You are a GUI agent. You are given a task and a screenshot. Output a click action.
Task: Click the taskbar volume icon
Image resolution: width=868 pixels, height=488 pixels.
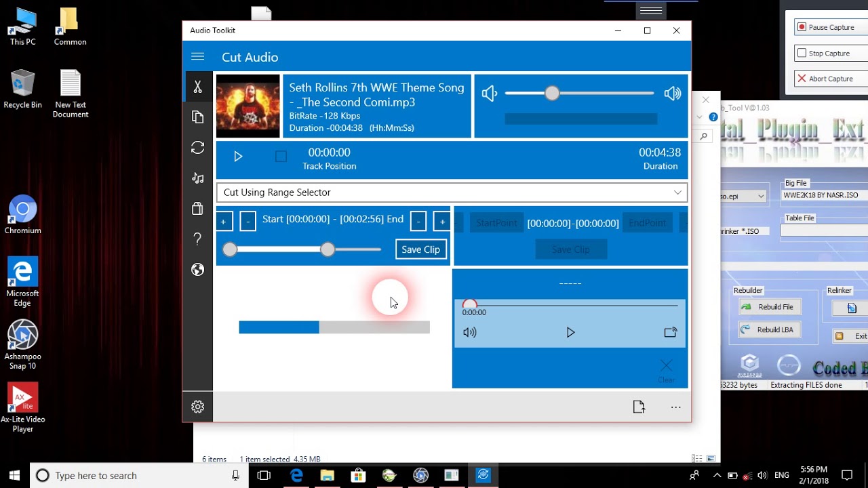point(762,475)
